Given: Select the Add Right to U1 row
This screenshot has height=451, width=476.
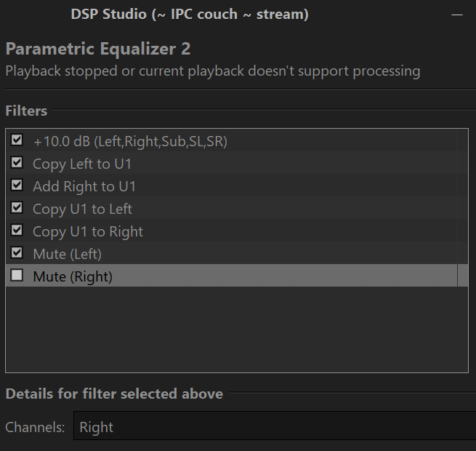Looking at the screenshot, I should click(231, 185).
